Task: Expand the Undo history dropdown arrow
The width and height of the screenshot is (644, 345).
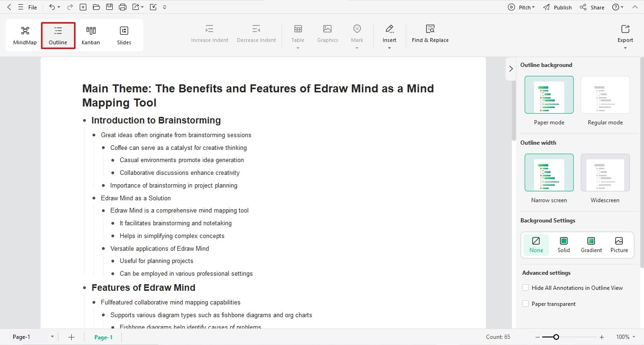Action: 59,8
